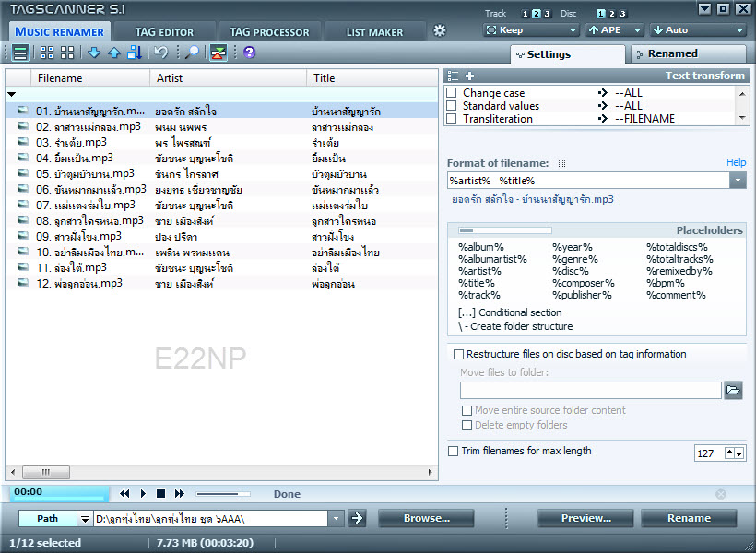The image size is (756, 553).
Task: Open the APE tag write dropdown
Action: pos(615,29)
